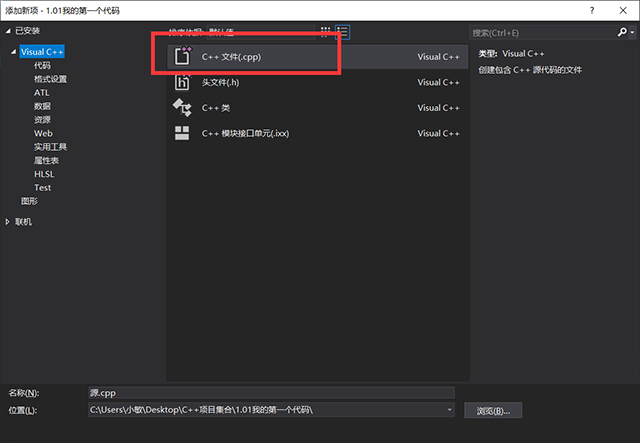
Task: Select the 格式设置 category
Action: click(x=50, y=79)
